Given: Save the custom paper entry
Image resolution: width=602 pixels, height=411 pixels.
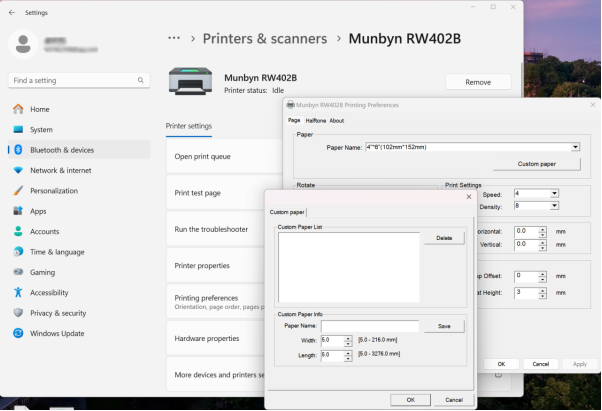Looking at the screenshot, I should (444, 327).
